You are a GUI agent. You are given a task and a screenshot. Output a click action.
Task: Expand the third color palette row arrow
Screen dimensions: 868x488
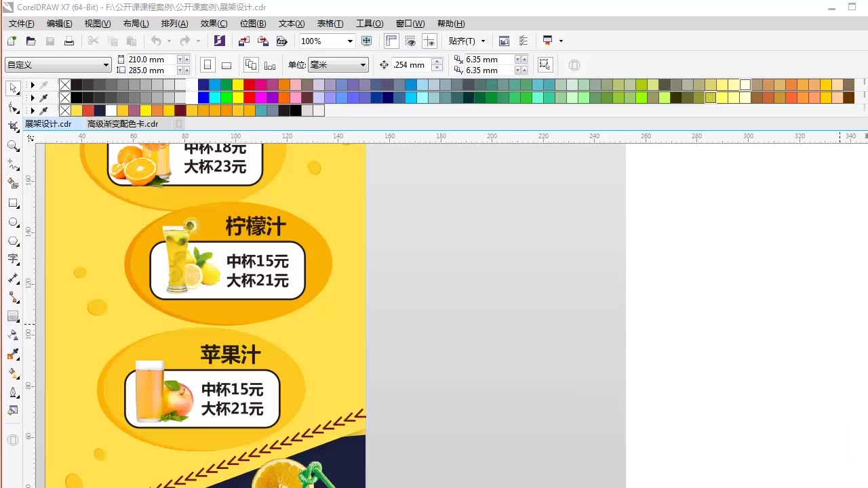(32, 110)
